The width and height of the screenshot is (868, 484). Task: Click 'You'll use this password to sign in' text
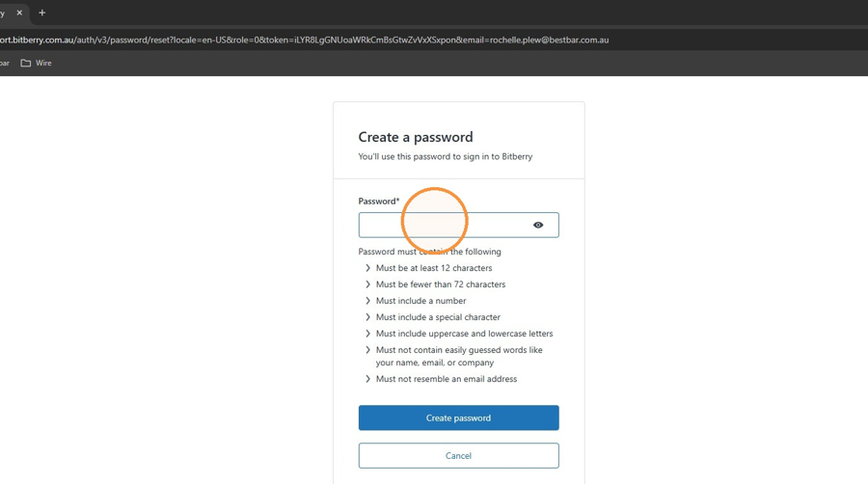(x=445, y=156)
